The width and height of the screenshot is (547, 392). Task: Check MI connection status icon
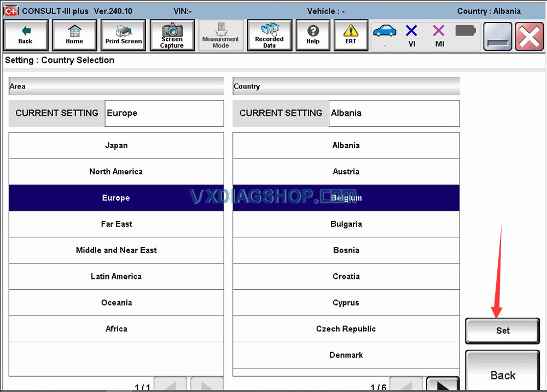tap(439, 35)
